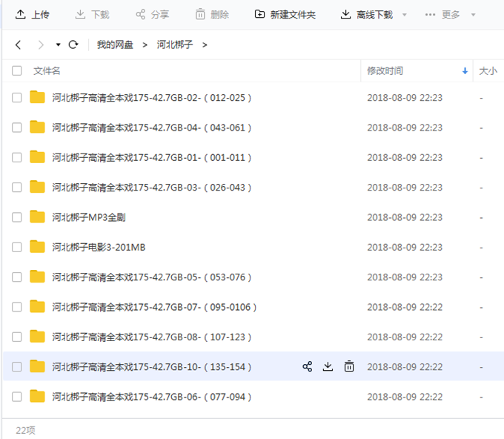The width and height of the screenshot is (504, 439).
Task: Click the 22项 item count in status bar
Action: tap(26, 430)
